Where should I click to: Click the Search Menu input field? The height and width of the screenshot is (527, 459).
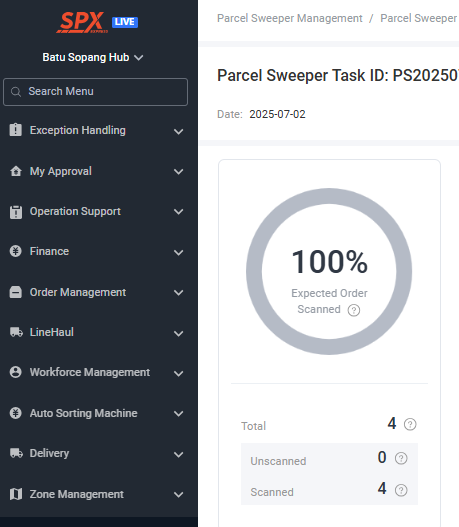tap(95, 92)
